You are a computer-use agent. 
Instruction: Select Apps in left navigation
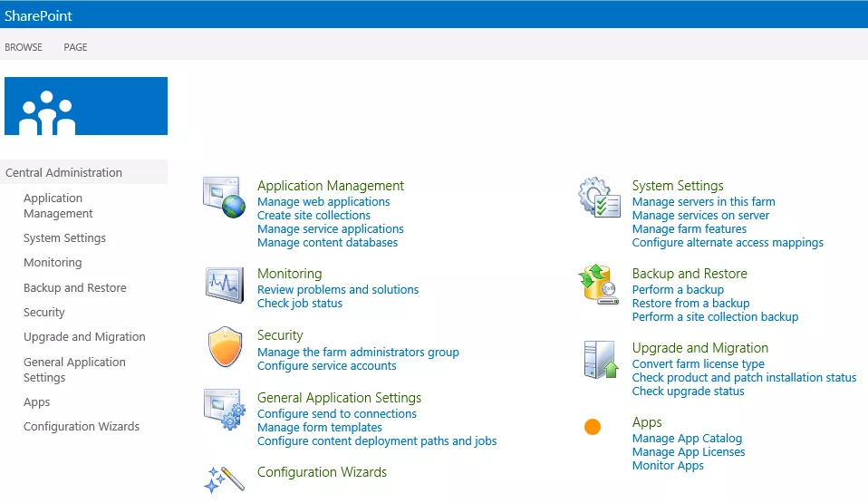pyautogui.click(x=36, y=401)
